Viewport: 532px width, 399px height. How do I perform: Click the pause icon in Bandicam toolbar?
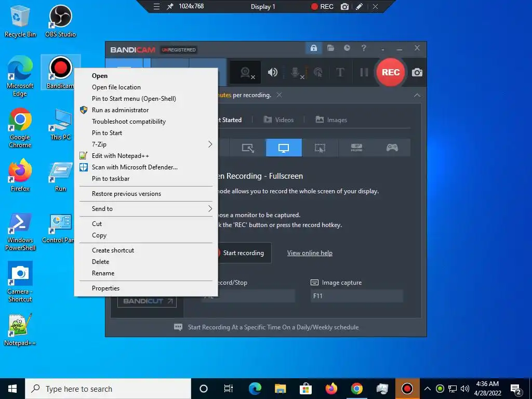(x=364, y=72)
